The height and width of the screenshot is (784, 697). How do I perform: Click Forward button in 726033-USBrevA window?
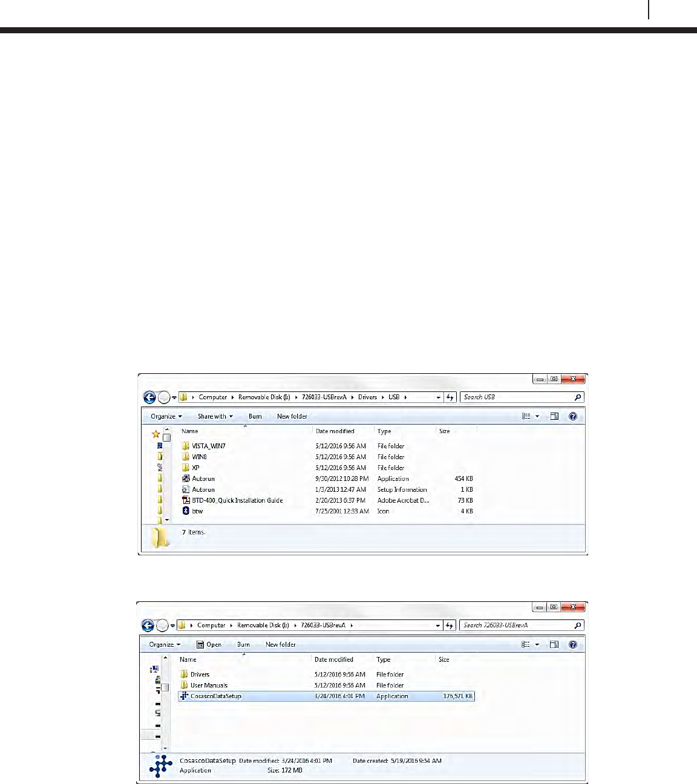tap(162, 626)
